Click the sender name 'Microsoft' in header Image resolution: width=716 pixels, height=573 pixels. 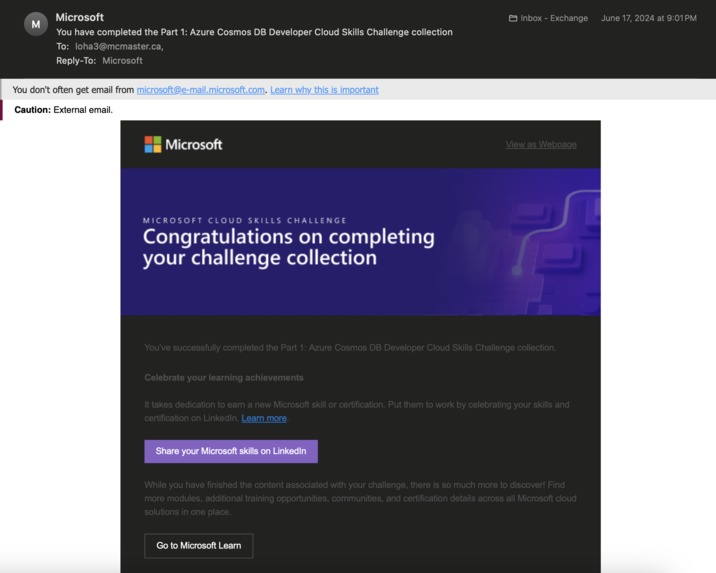(79, 17)
